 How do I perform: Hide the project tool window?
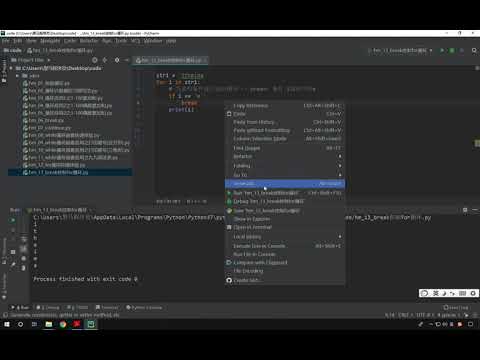[x=127, y=60]
